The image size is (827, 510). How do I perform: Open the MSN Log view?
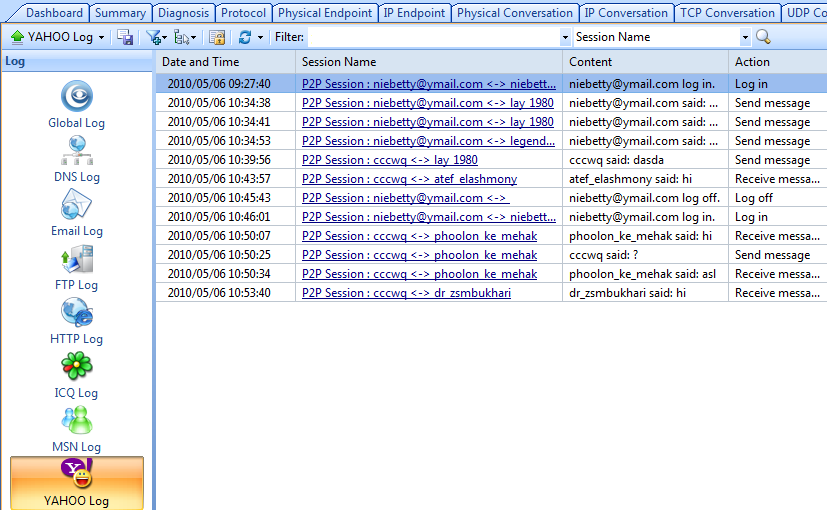tap(76, 429)
